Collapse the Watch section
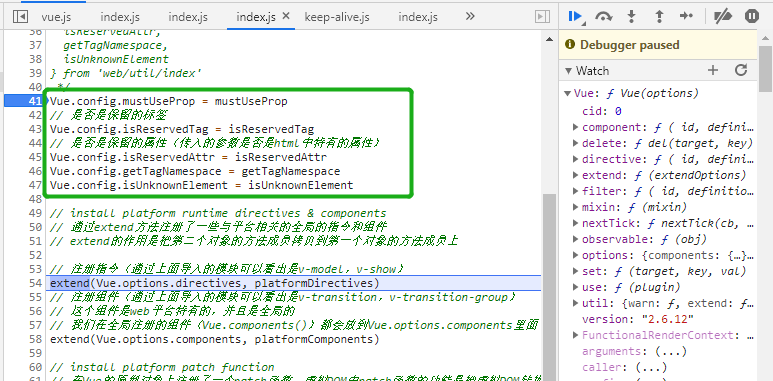Screen dimensions: 773x381 coord(568,71)
